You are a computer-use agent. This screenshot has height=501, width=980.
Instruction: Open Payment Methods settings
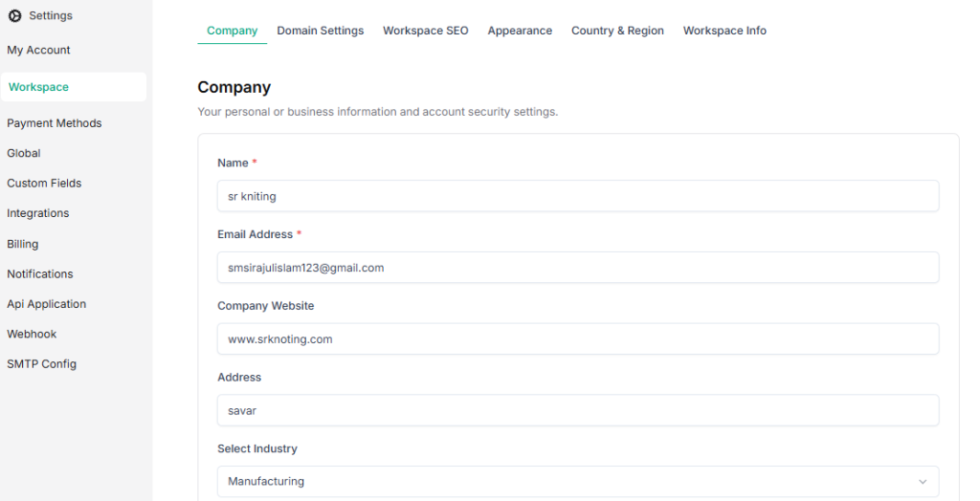click(x=54, y=123)
